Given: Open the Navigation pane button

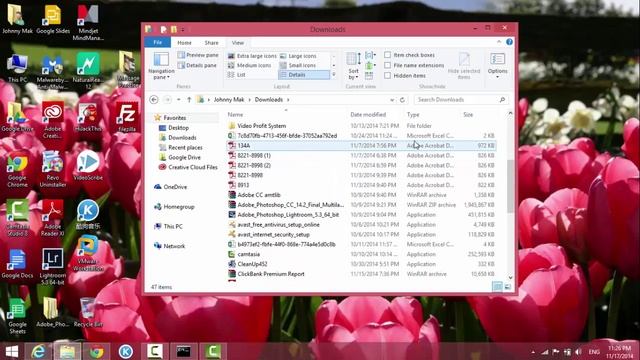Looking at the screenshot, I should click(161, 66).
